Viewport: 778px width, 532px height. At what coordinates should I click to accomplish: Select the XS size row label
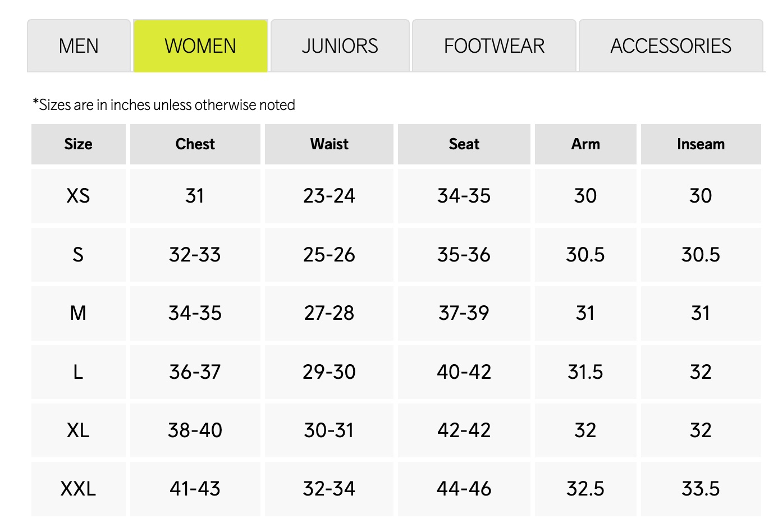[78, 196]
